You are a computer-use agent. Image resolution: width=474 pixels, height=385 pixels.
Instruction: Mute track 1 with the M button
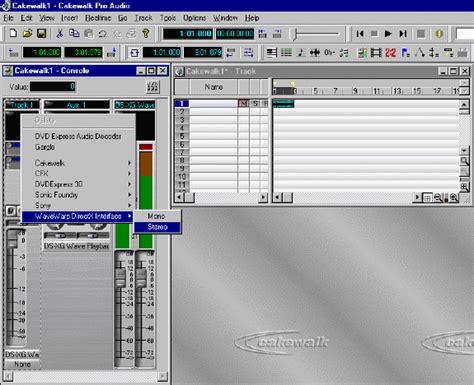(x=244, y=104)
